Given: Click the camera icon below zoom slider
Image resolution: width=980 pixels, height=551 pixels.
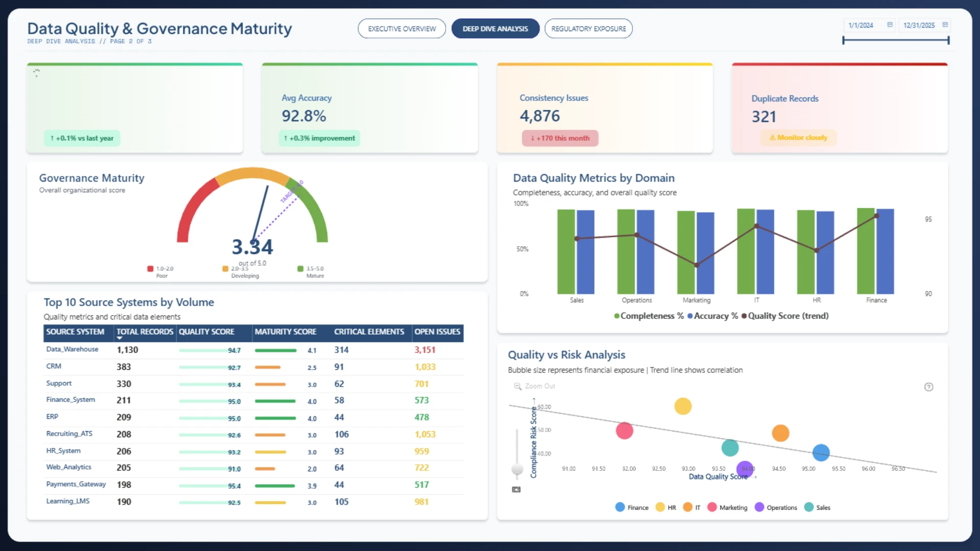Looking at the screenshot, I should coord(516,489).
